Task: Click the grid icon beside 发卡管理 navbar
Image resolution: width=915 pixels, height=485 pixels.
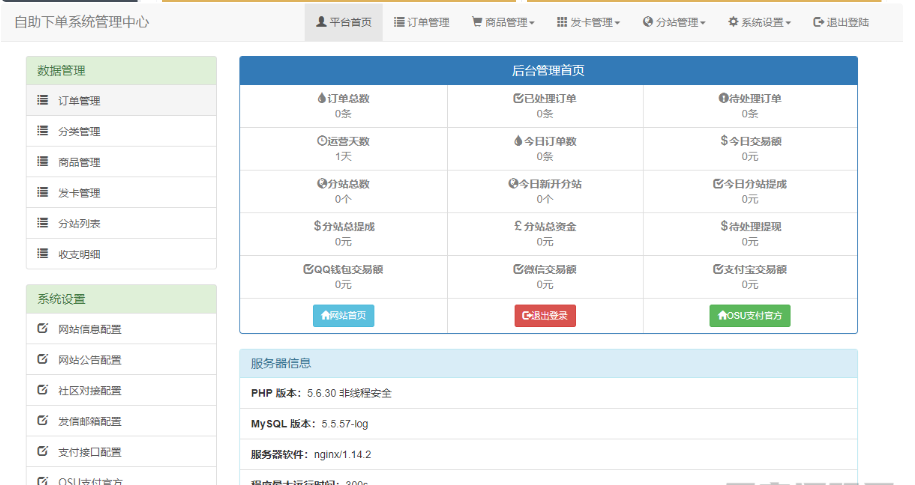Action: click(x=562, y=22)
